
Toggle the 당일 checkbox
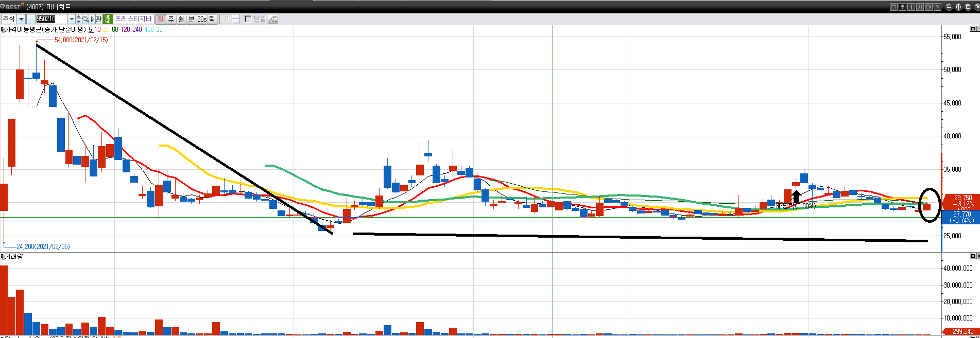click(x=248, y=19)
